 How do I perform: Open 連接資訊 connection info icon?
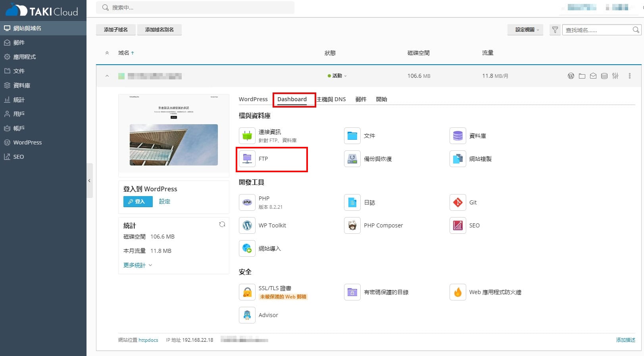pyautogui.click(x=247, y=136)
